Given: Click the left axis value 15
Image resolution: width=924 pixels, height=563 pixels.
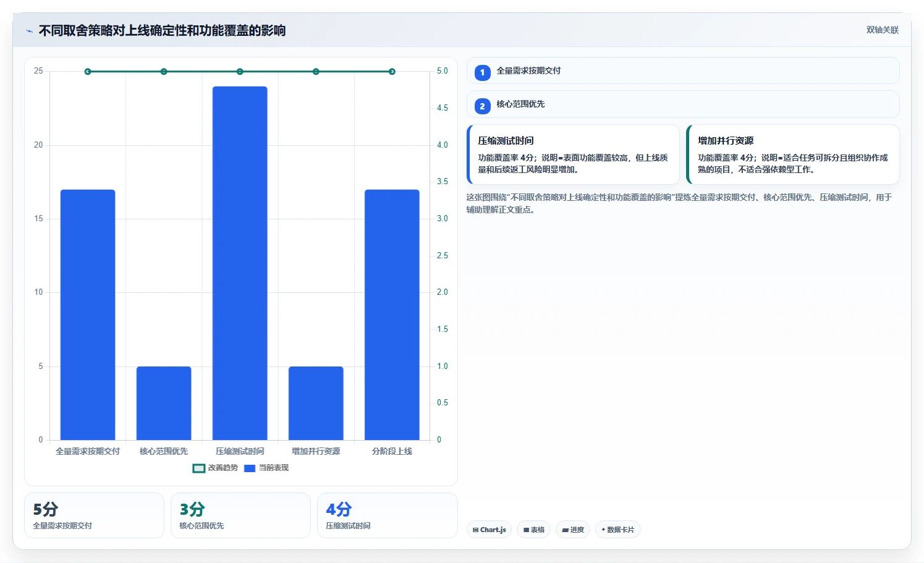Looking at the screenshot, I should (38, 219).
